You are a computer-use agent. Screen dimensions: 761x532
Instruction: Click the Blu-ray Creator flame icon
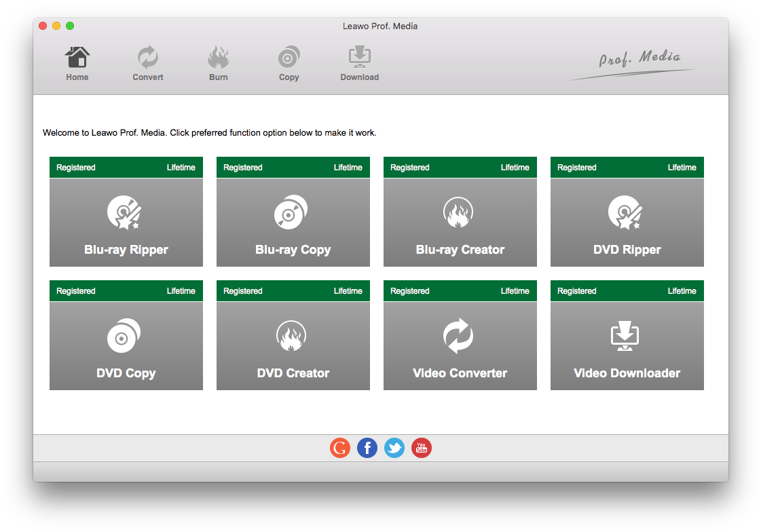(458, 212)
